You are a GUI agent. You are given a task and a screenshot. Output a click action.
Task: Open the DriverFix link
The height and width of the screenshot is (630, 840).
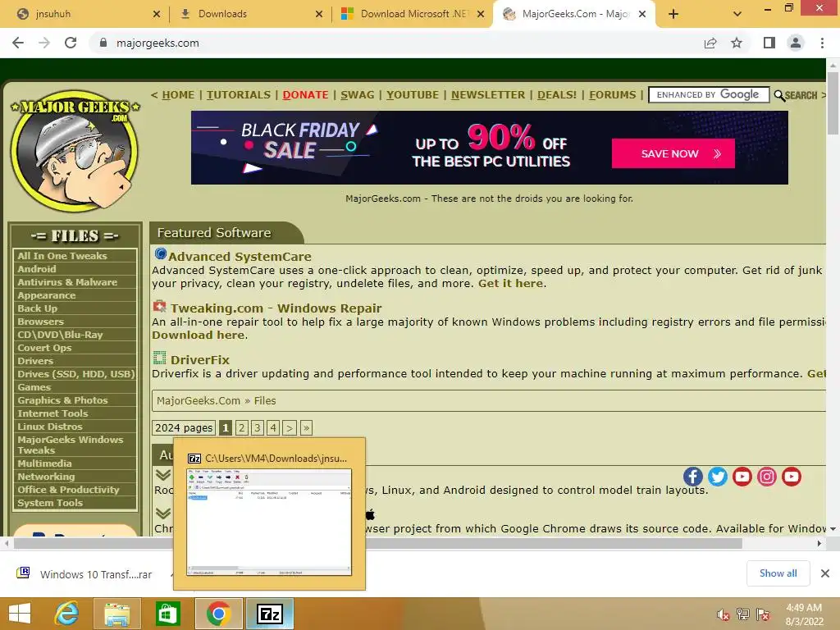click(200, 360)
